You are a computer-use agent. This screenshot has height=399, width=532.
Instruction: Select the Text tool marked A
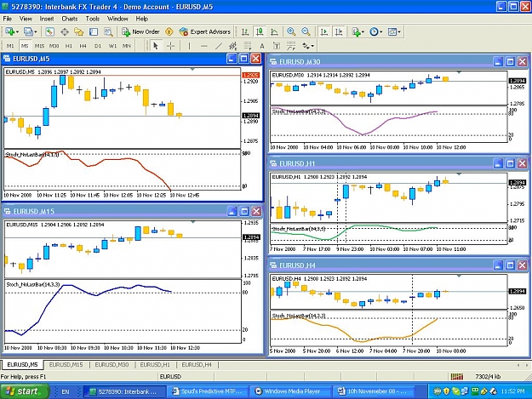pyautogui.click(x=262, y=46)
